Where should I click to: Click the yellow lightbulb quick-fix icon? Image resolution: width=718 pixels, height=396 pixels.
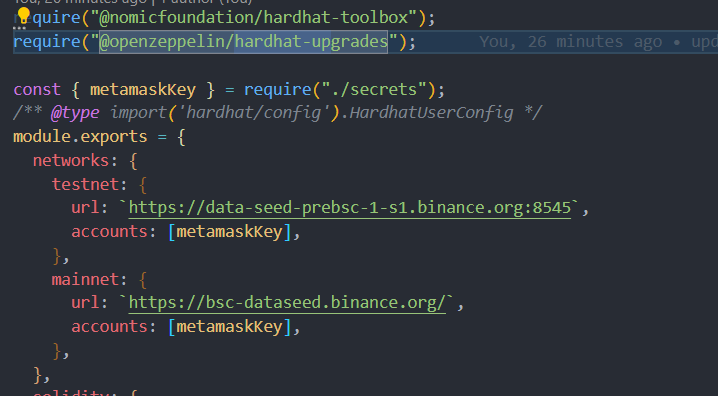point(23,16)
